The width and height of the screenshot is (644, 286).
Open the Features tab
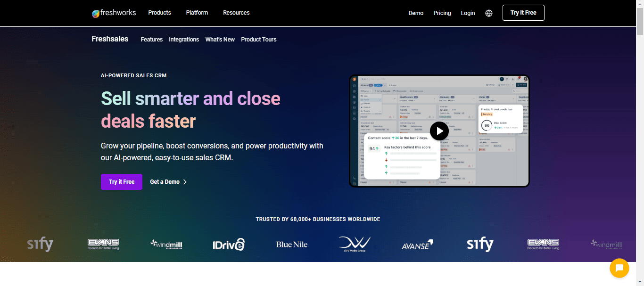pyautogui.click(x=152, y=40)
